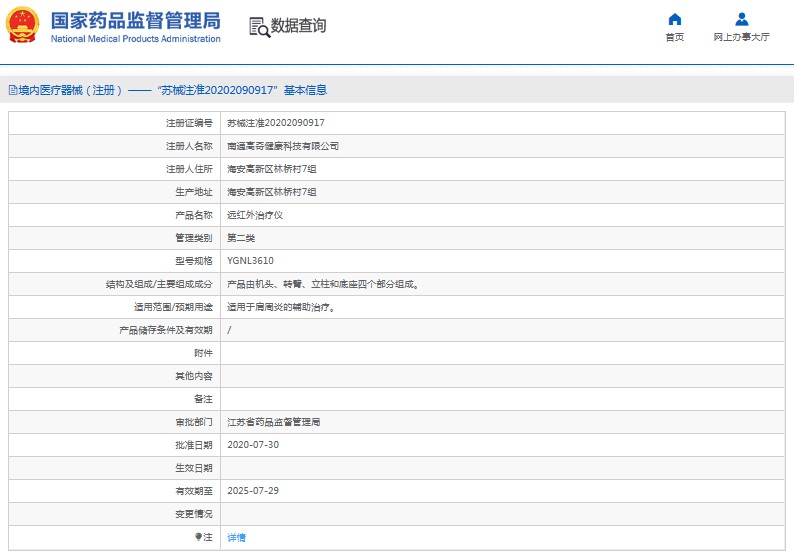Screen dimensions: 794x558
Task: Open 网上办事大厅 link
Action: point(741,37)
